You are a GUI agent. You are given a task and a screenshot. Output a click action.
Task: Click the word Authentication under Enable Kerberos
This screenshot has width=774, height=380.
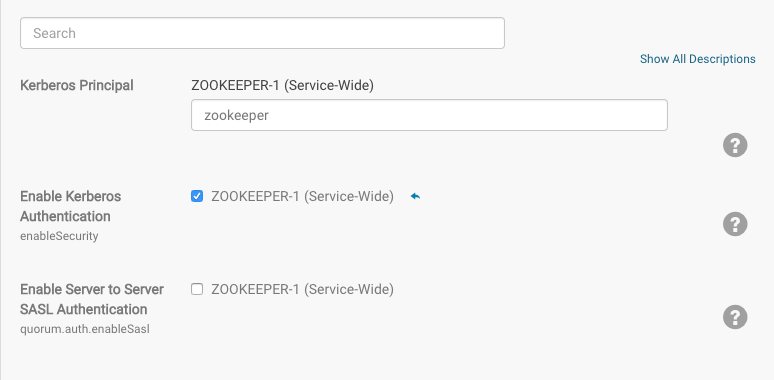tap(65, 216)
